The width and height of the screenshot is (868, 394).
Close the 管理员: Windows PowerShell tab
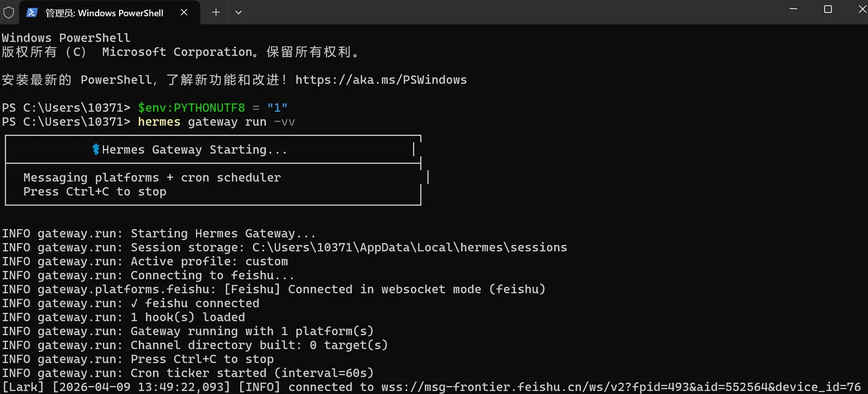coord(185,12)
